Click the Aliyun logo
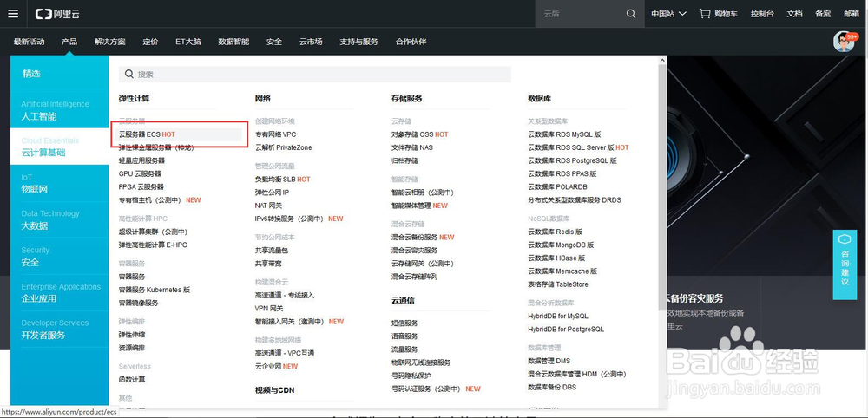The height and width of the screenshot is (418, 868). [x=57, y=15]
